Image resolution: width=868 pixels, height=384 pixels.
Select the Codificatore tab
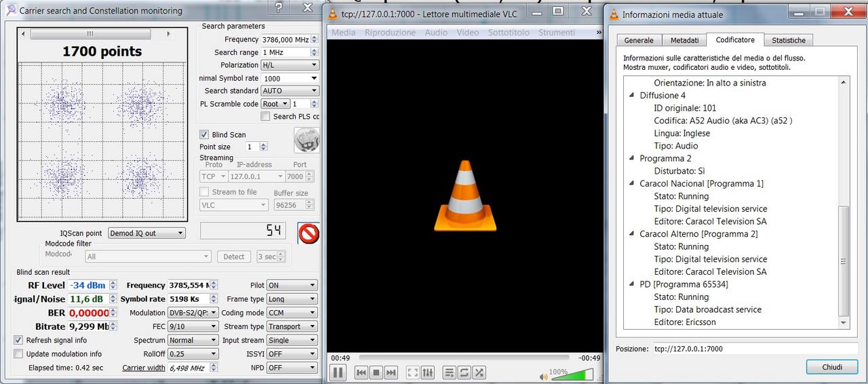point(735,39)
